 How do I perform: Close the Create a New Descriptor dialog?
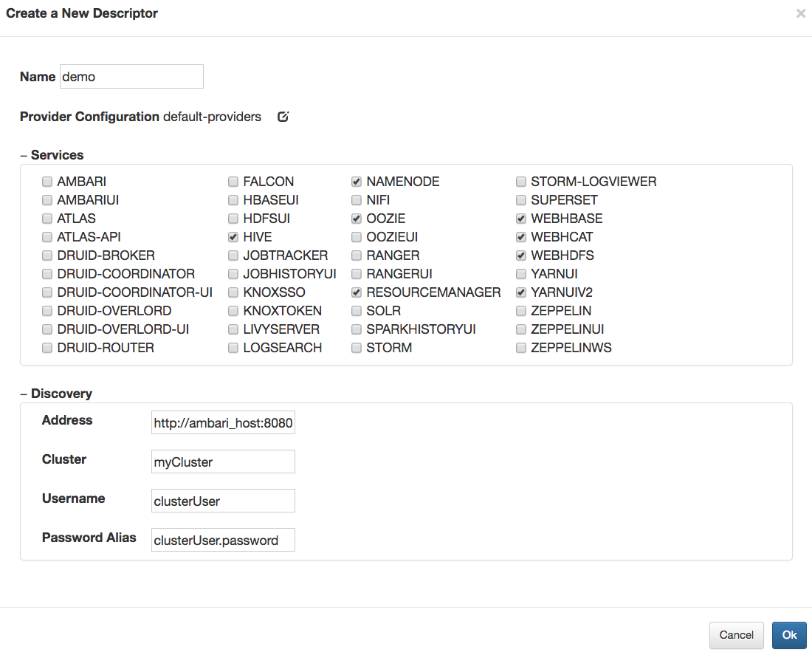click(800, 13)
